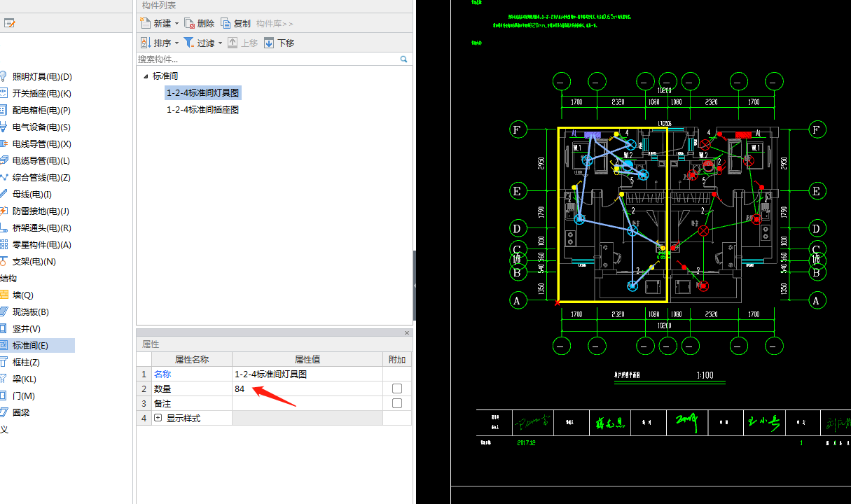851x504 pixels.
Task: Toggle 附加 checkbox for 备注 row
Action: [x=397, y=403]
